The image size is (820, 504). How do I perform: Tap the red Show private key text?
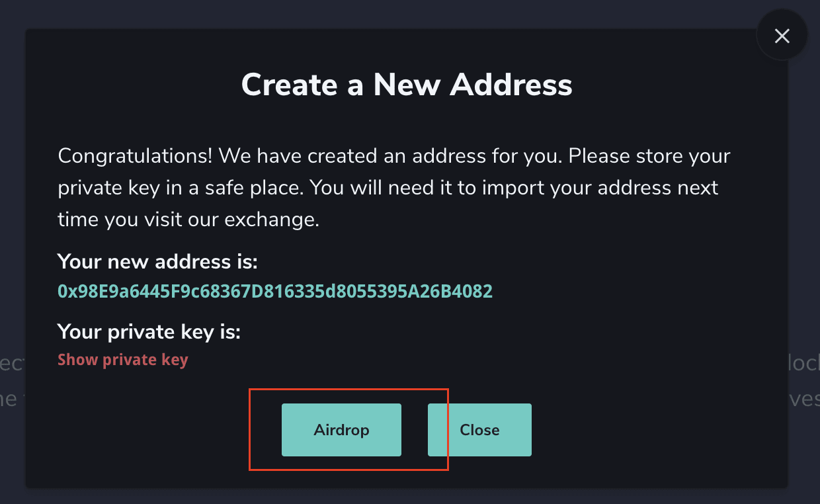(x=123, y=360)
